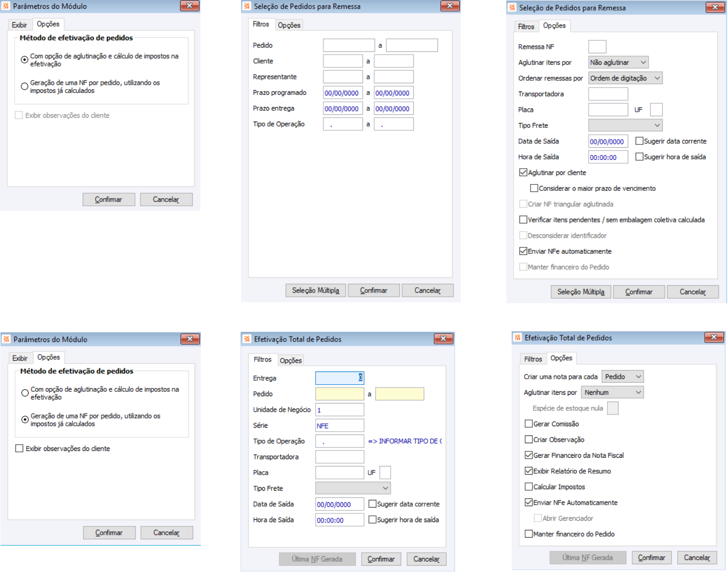Click Confirmar in window showing the Entrega field
The height and width of the screenshot is (573, 728).
pyautogui.click(x=381, y=559)
